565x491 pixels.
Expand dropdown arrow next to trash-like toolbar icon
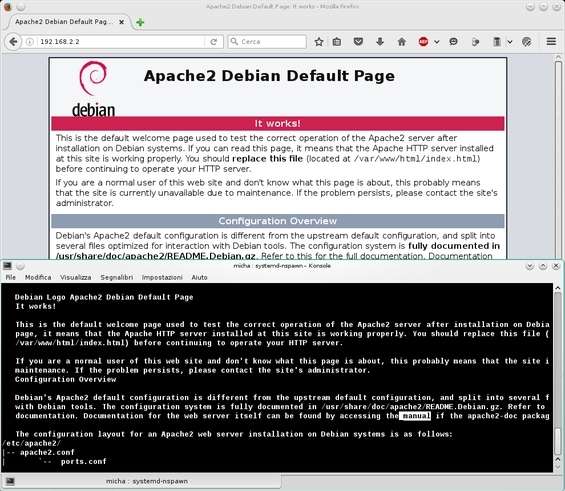coord(510,42)
